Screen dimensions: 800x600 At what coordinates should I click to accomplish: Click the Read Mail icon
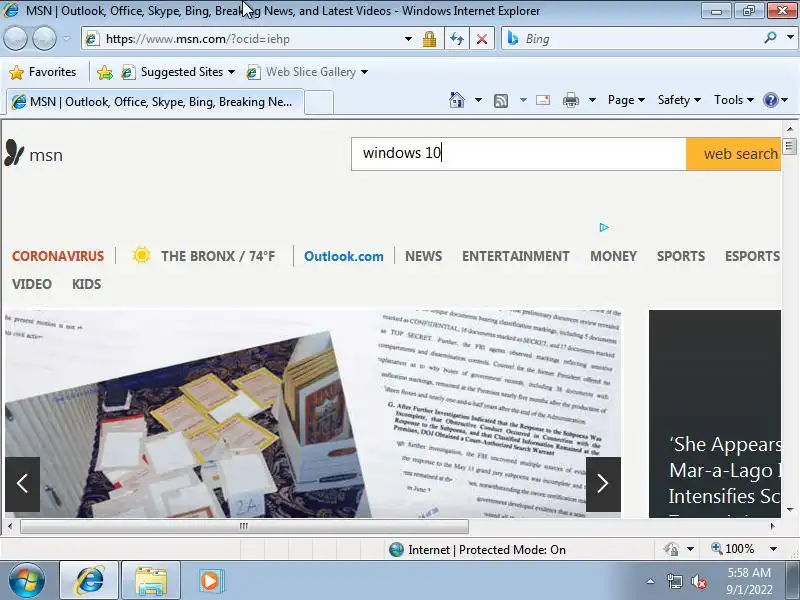coord(543,100)
